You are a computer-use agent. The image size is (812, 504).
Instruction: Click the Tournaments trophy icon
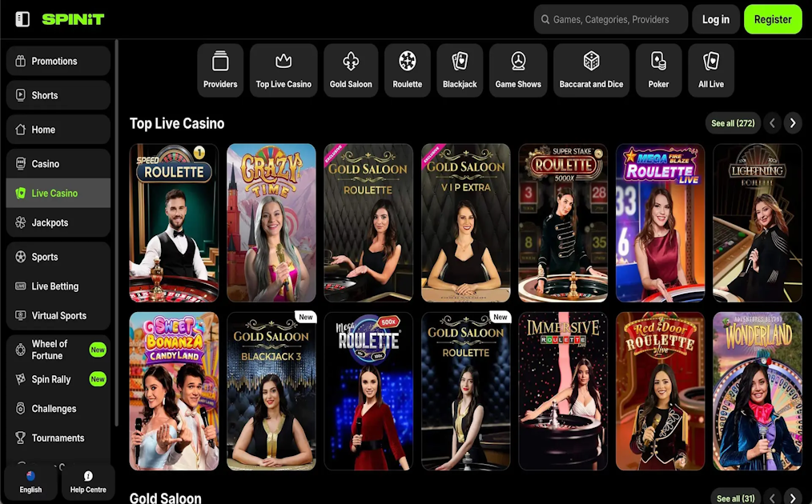coord(20,438)
